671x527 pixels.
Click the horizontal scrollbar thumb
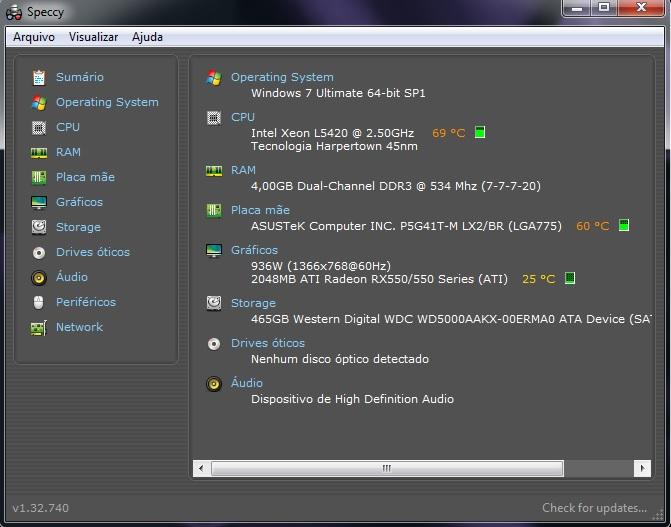[387, 468]
